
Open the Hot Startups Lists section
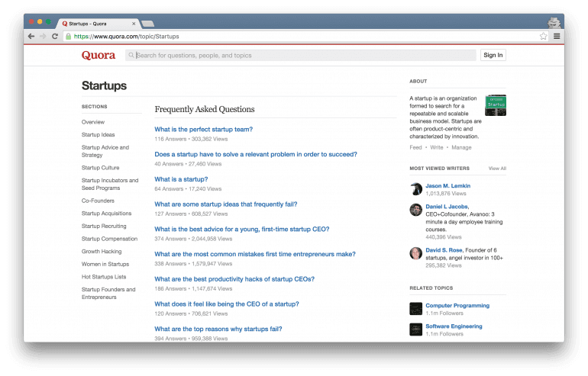point(104,277)
